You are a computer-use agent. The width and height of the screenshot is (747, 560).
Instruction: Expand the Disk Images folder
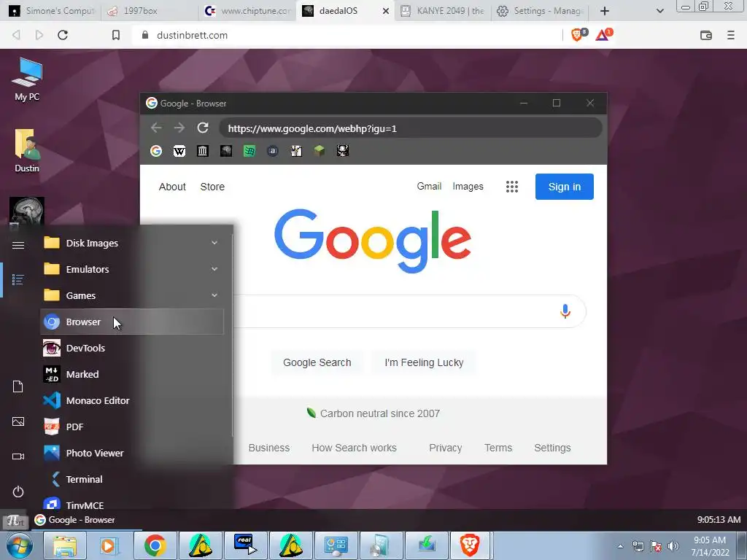(x=133, y=243)
